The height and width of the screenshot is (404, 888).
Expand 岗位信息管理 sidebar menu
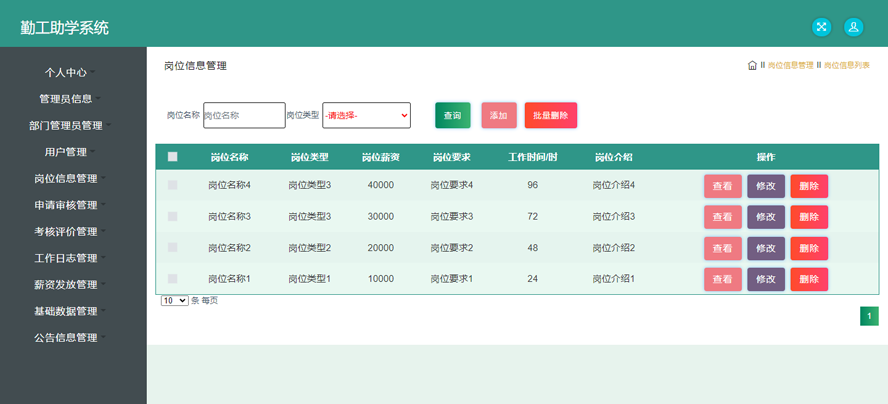(66, 179)
